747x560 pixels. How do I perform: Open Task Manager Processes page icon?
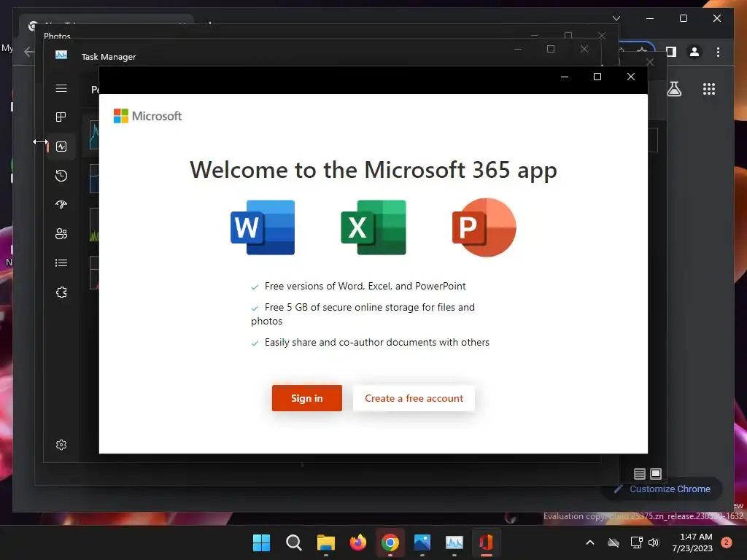[x=61, y=117]
